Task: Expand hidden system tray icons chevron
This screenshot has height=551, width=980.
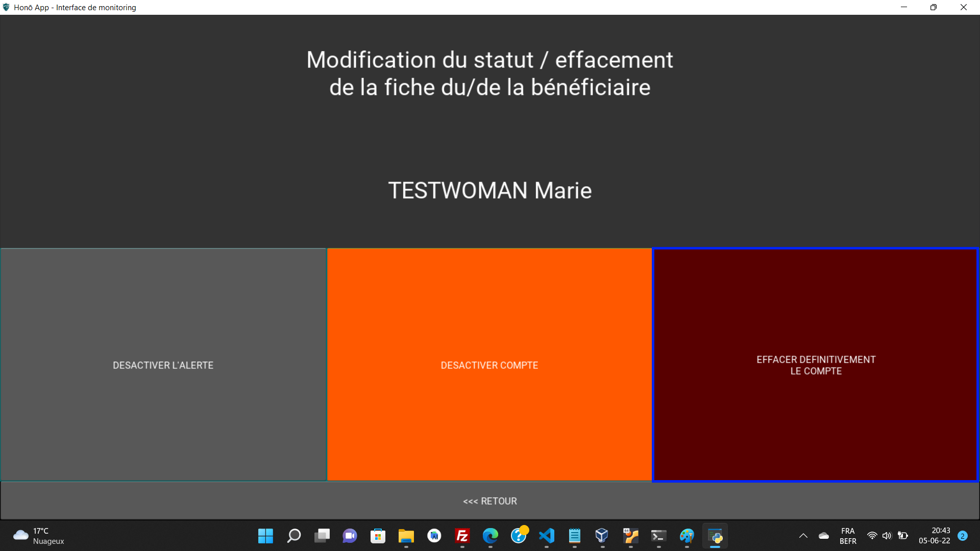Action: click(803, 536)
